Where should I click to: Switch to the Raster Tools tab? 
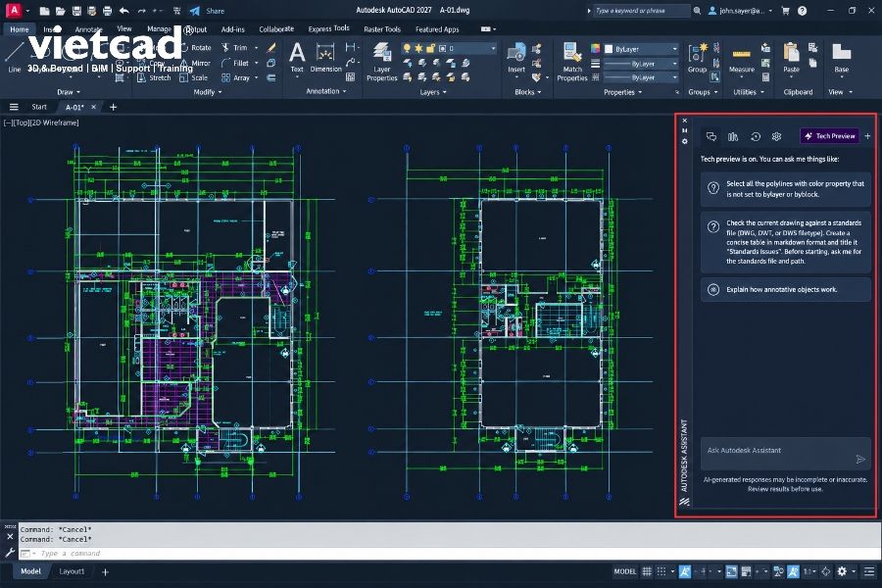coord(382,29)
